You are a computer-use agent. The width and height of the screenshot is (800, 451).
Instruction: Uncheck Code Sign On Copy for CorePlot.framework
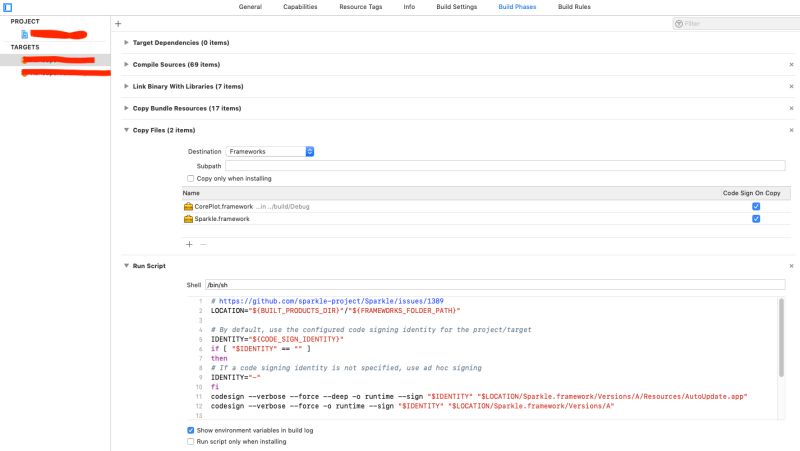[x=756, y=207]
